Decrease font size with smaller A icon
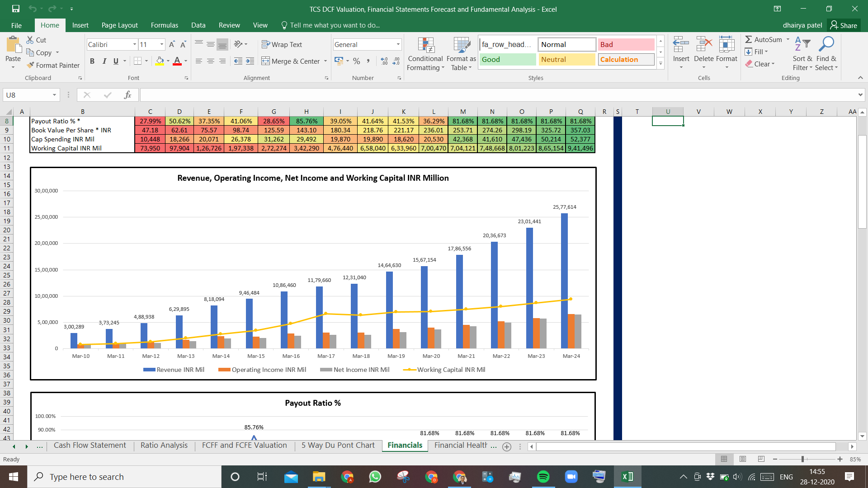The width and height of the screenshot is (868, 488). click(183, 44)
